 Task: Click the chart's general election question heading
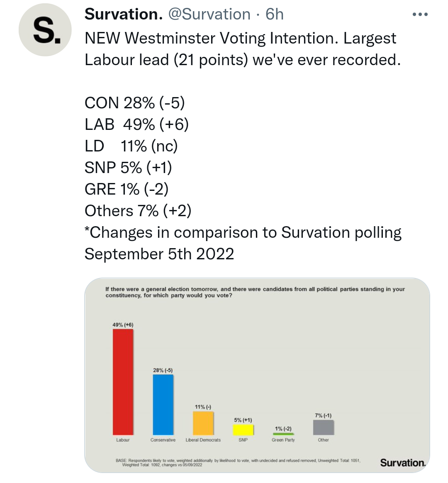(255, 292)
